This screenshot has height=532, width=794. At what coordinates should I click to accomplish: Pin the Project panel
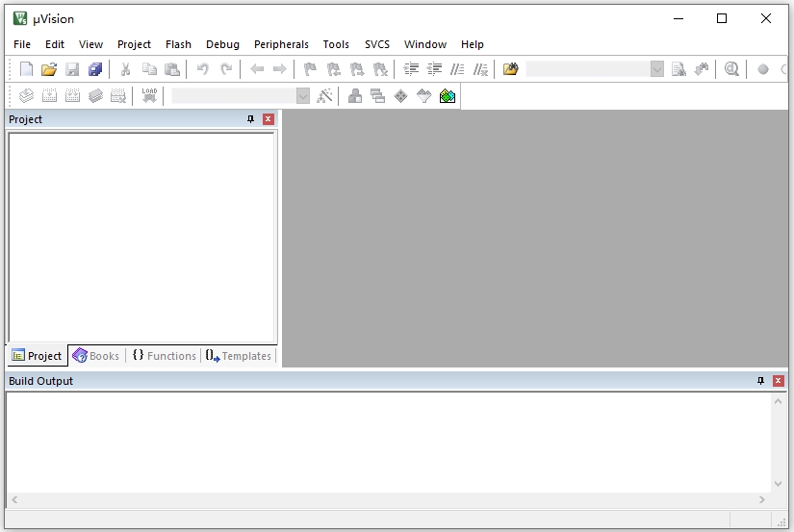click(251, 119)
